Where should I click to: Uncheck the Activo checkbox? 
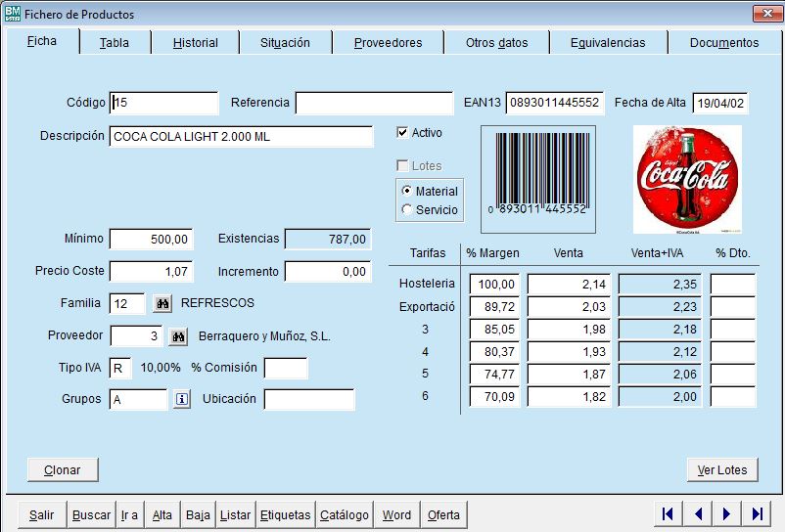click(x=402, y=133)
